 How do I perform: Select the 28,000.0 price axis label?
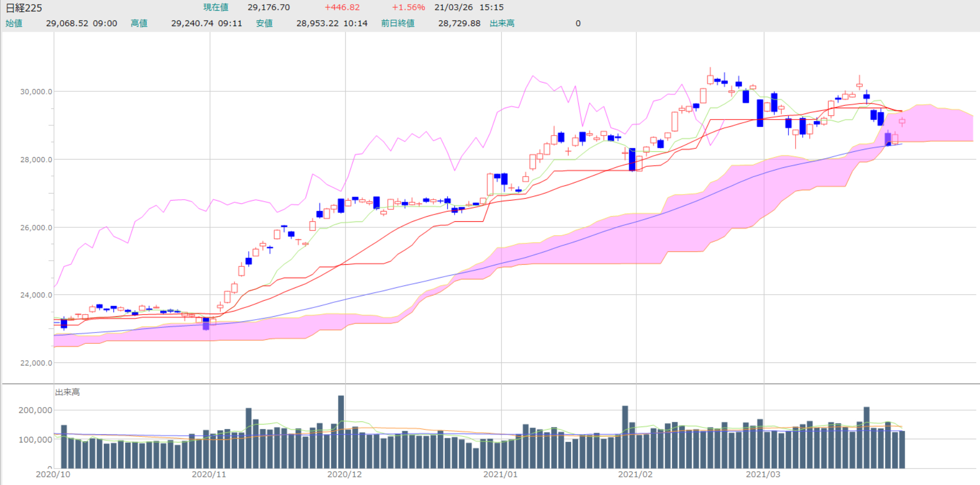tap(36, 160)
